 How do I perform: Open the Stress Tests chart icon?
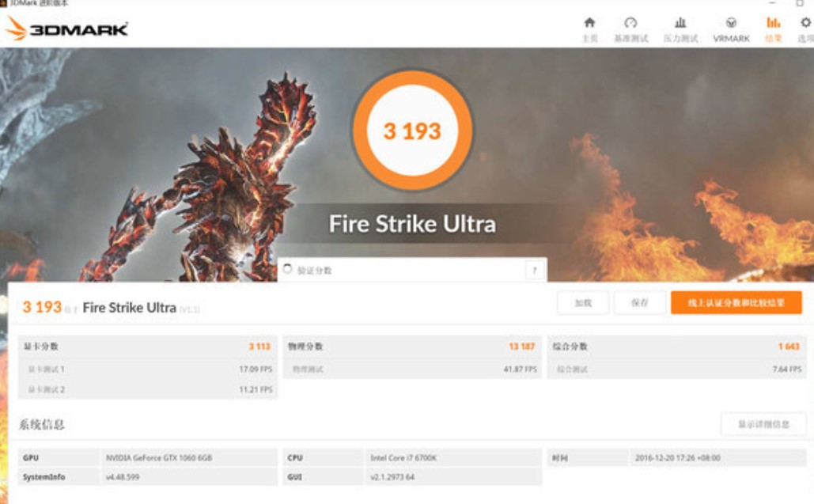(x=680, y=23)
